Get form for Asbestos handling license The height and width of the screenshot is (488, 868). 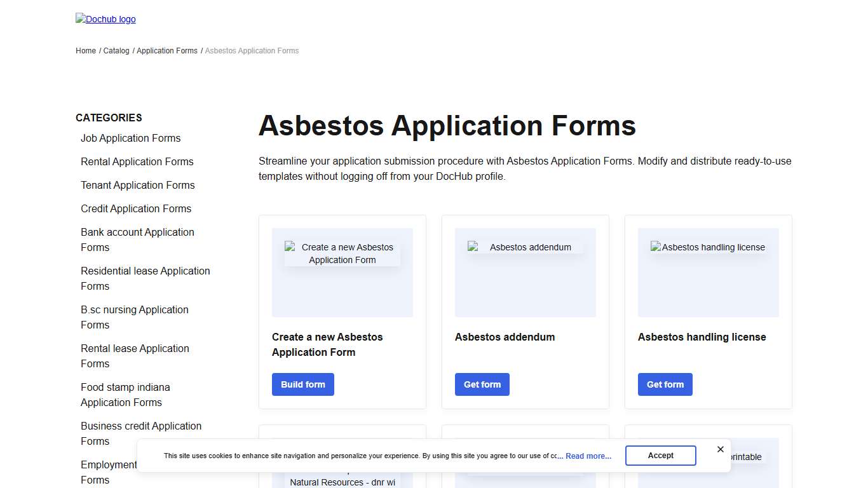665,384
